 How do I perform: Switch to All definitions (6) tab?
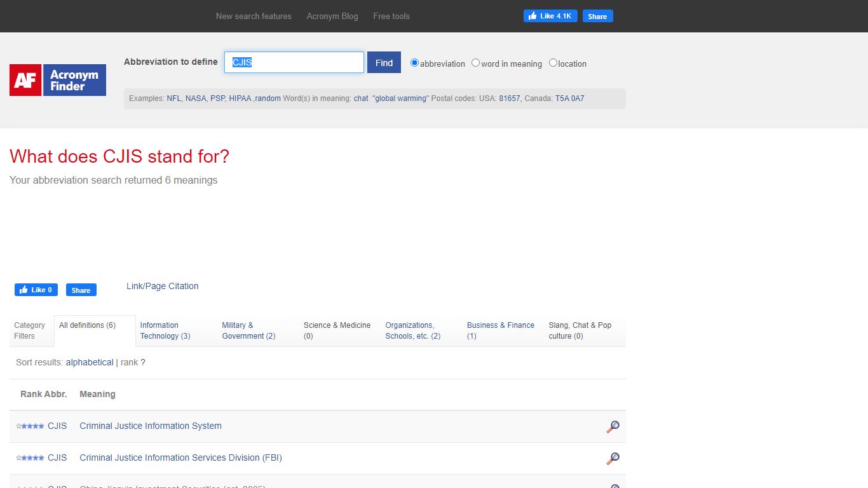coord(95,331)
